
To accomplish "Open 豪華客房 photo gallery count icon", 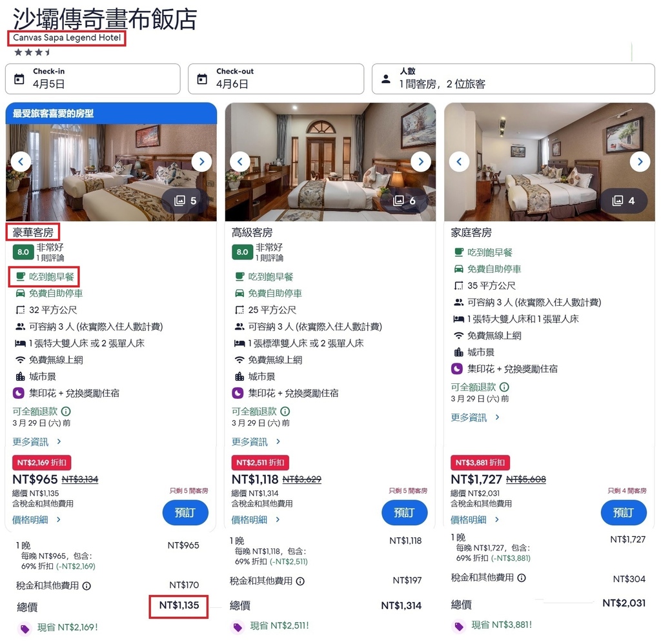I will click(x=186, y=201).
